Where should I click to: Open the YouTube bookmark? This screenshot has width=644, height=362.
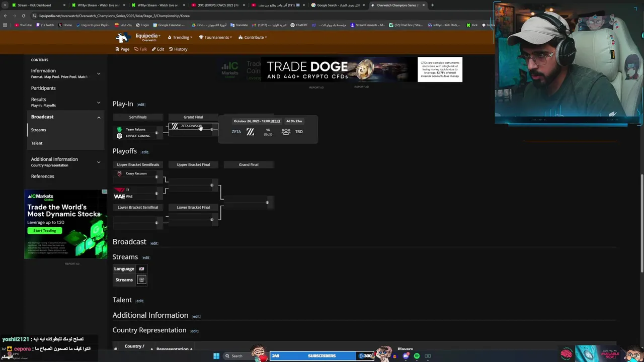point(23,25)
